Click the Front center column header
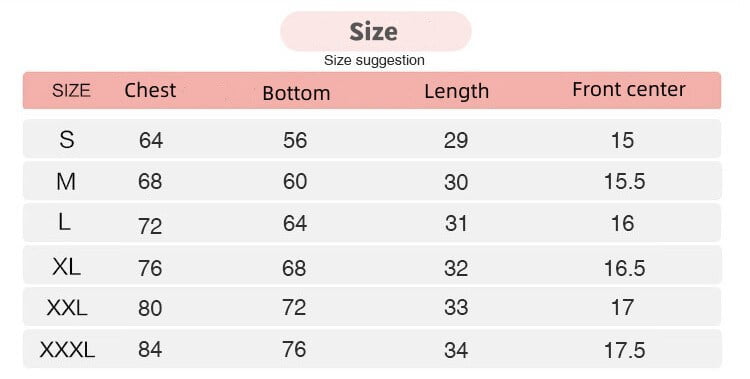The width and height of the screenshot is (750, 379). pyautogui.click(x=629, y=89)
